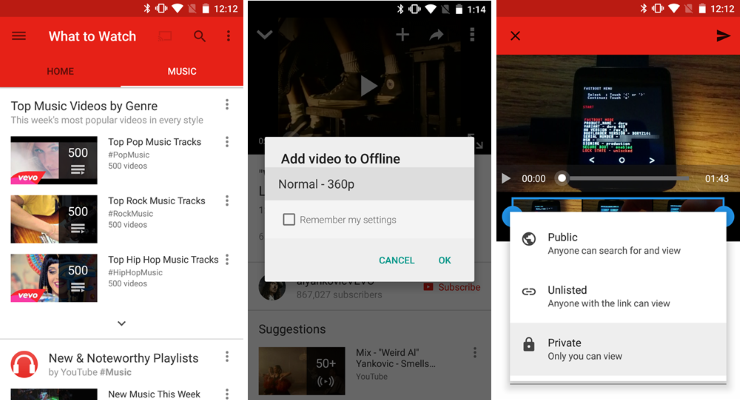Tap the share arrow icon
The image size is (740, 400).
[437, 34]
